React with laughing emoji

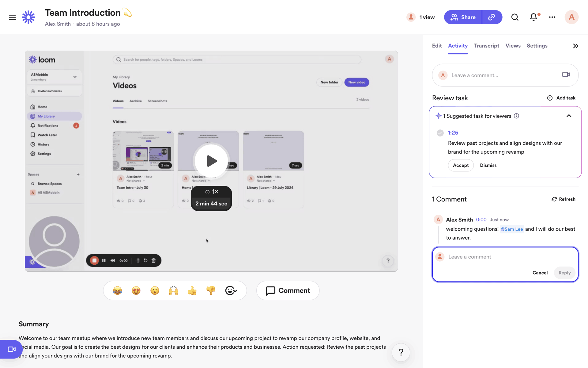tap(118, 290)
